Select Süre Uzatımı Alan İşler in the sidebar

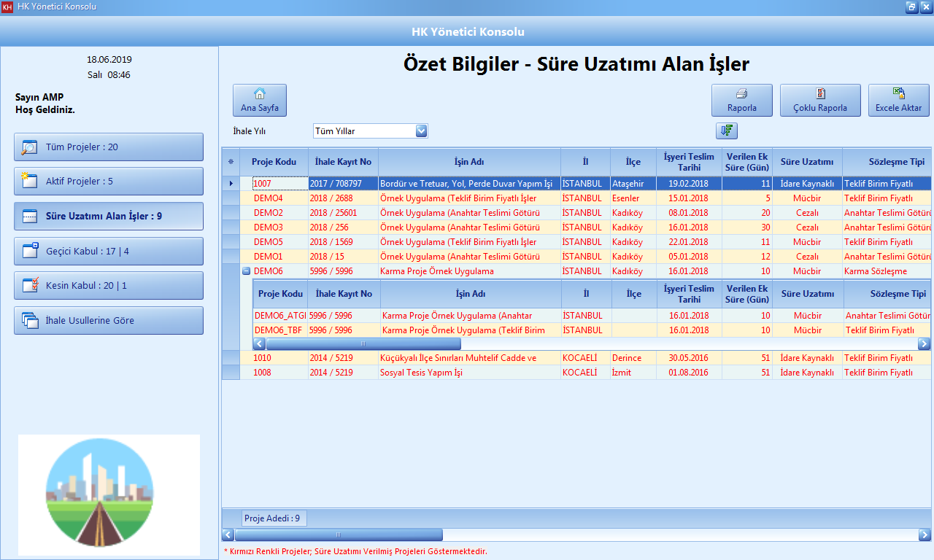coord(108,217)
